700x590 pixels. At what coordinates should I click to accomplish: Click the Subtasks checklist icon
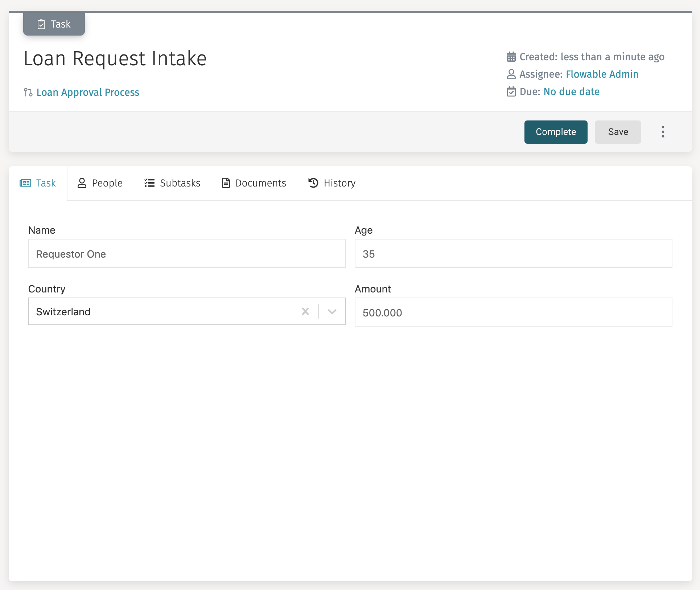tap(149, 183)
